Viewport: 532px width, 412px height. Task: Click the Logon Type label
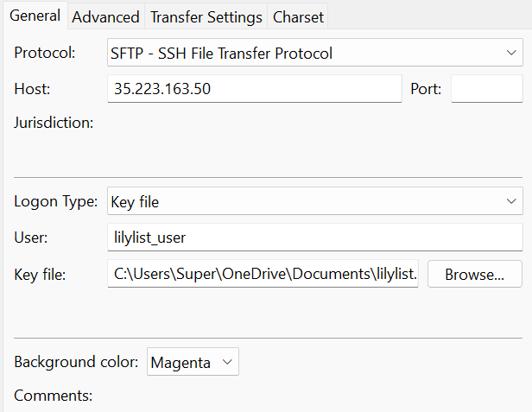click(55, 202)
